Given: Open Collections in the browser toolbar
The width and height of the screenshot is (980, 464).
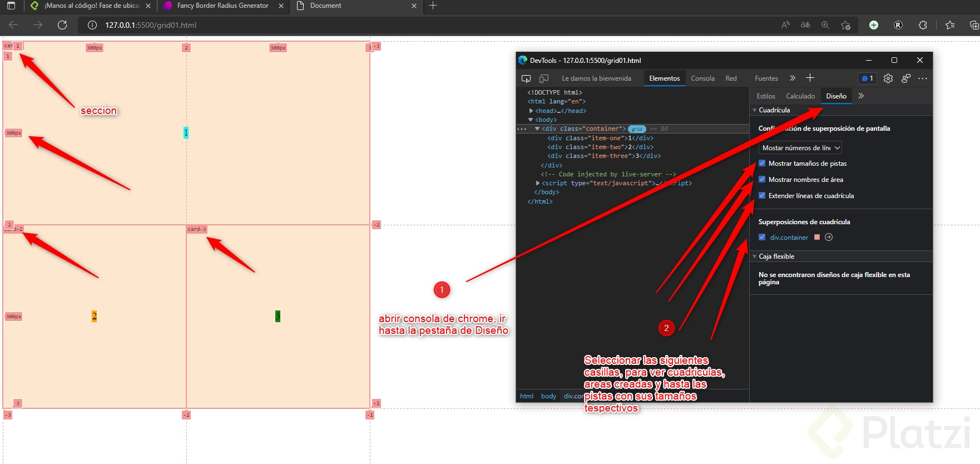Looking at the screenshot, I should [974, 25].
